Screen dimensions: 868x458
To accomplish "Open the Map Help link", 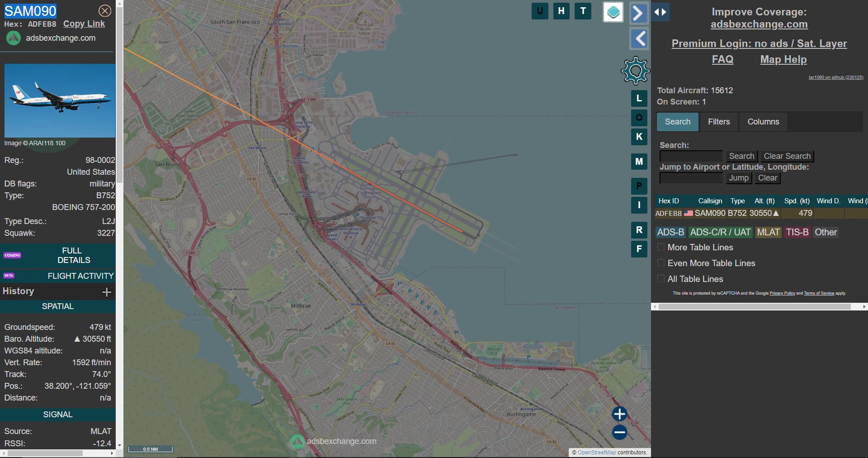I will pyautogui.click(x=783, y=59).
